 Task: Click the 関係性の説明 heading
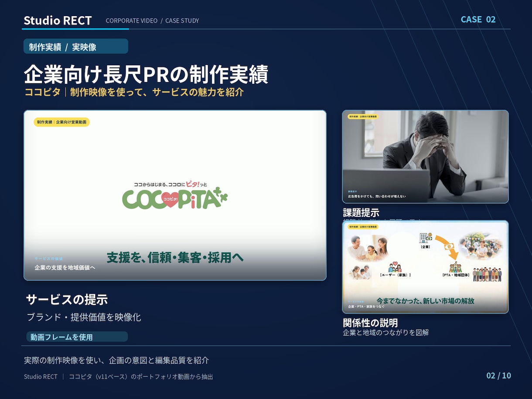[x=370, y=323]
